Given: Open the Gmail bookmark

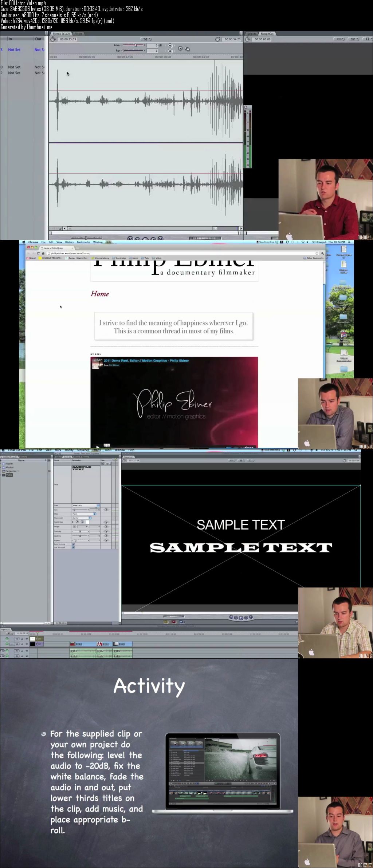Looking at the screenshot, I should coord(31,258).
